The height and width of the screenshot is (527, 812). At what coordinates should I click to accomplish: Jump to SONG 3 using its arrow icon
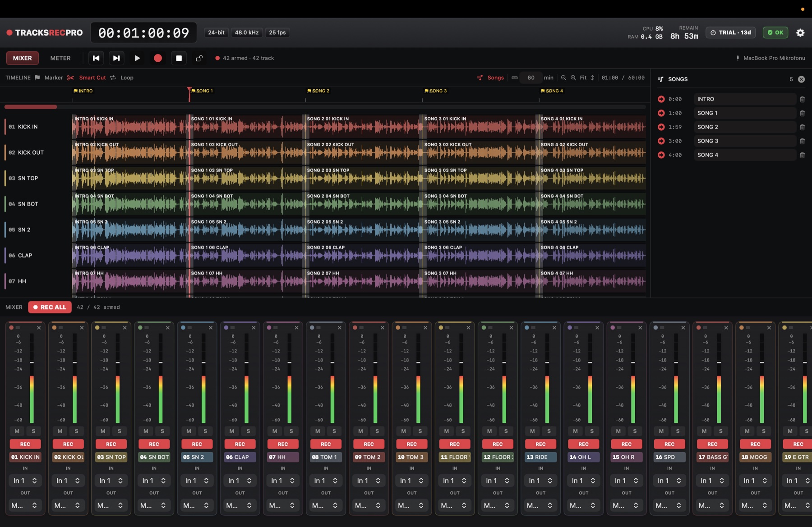point(661,141)
